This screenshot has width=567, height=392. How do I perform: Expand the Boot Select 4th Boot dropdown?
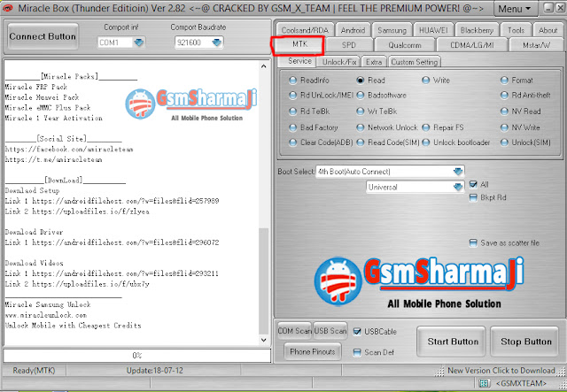click(458, 172)
